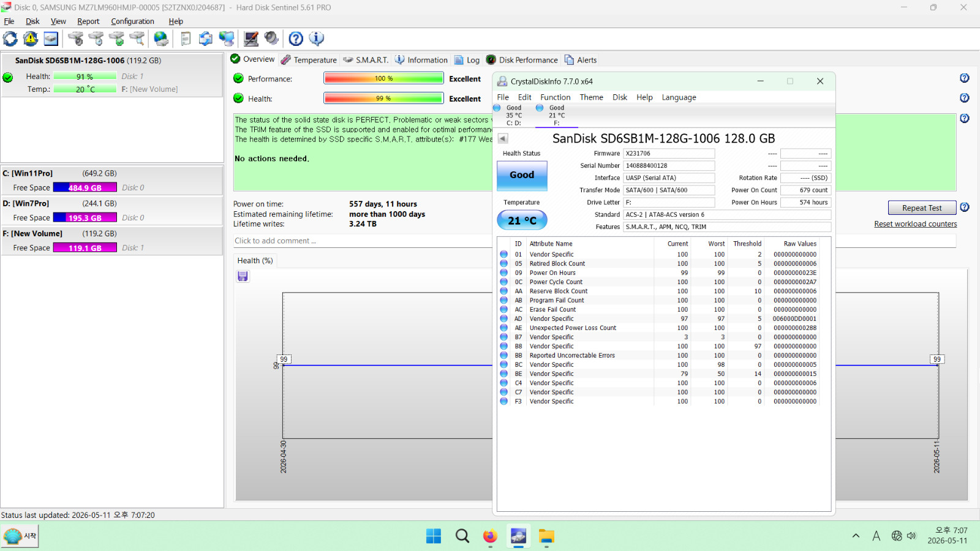Open the Disk menu of Hard Disk Sentinel
980x551 pixels.
32,21
